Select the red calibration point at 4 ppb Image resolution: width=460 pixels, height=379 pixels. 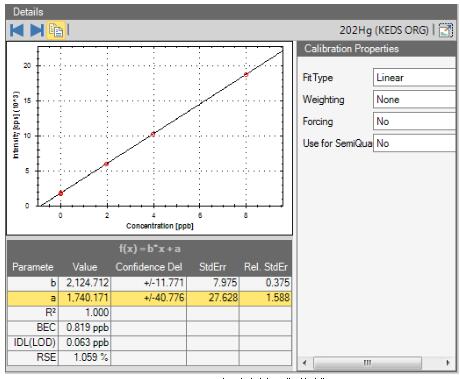click(153, 134)
